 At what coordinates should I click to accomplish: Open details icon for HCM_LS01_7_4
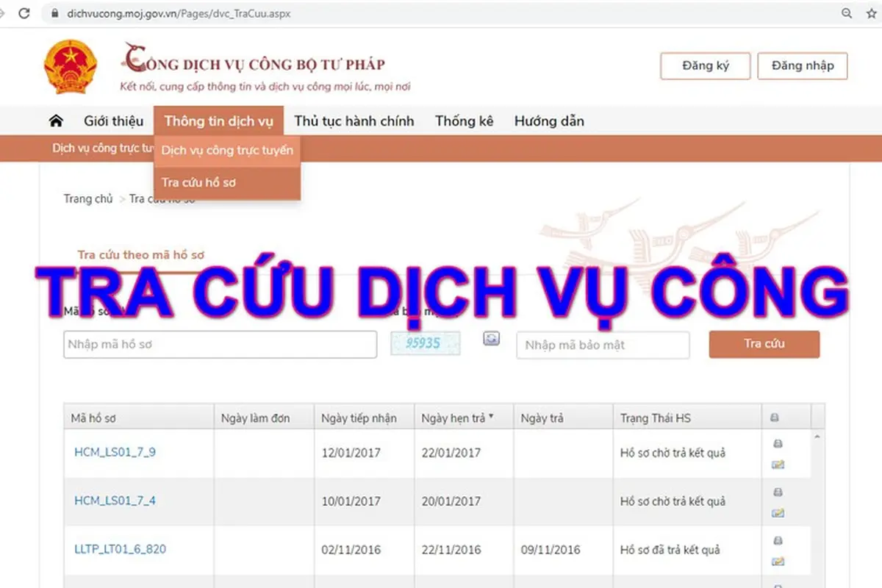(778, 513)
